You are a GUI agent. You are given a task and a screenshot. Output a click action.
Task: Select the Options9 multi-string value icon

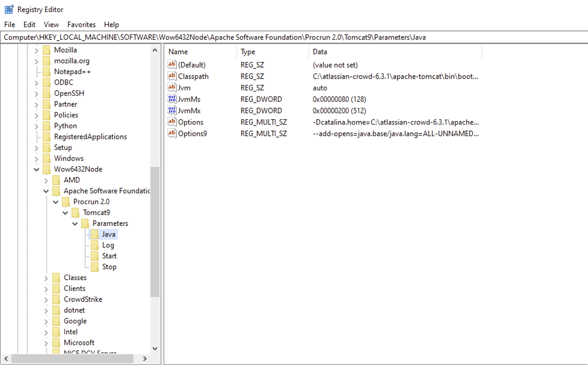172,133
